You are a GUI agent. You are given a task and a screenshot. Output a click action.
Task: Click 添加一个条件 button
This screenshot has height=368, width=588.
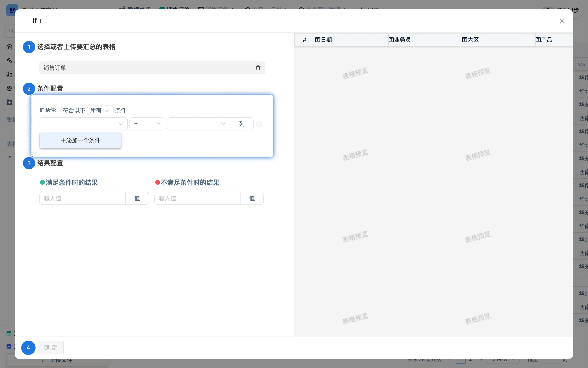[x=80, y=140]
